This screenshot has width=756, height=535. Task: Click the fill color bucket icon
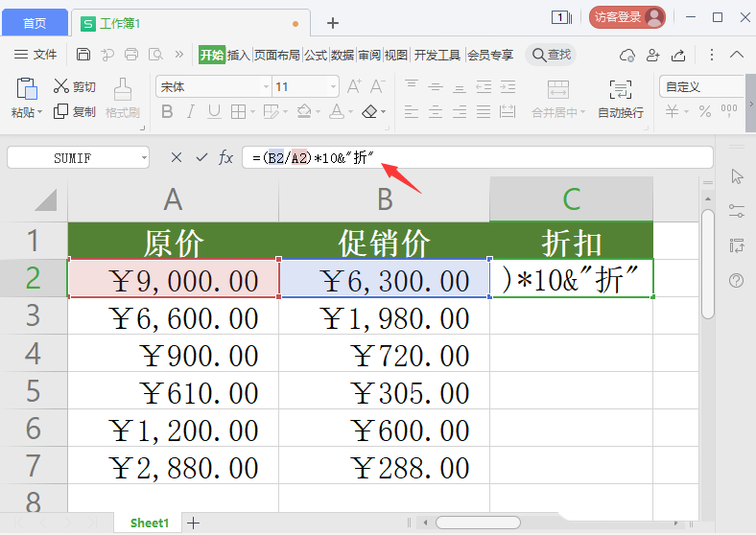tap(304, 112)
